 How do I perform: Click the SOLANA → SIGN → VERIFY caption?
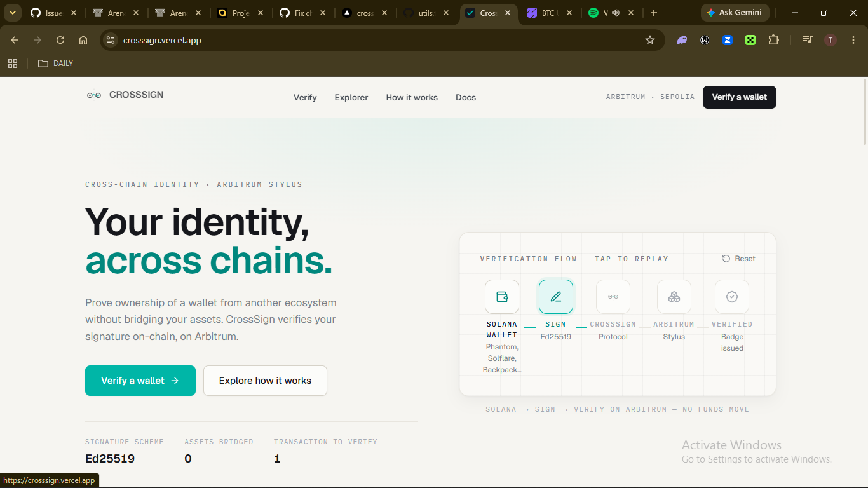(x=618, y=409)
